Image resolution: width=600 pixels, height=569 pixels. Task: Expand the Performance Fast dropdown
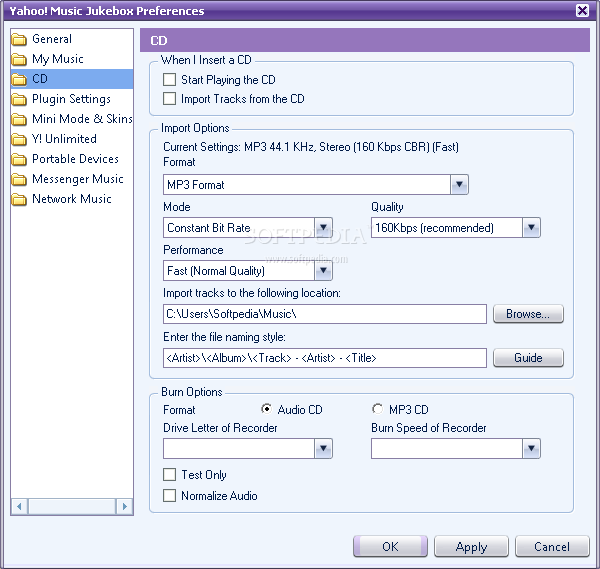(x=323, y=271)
